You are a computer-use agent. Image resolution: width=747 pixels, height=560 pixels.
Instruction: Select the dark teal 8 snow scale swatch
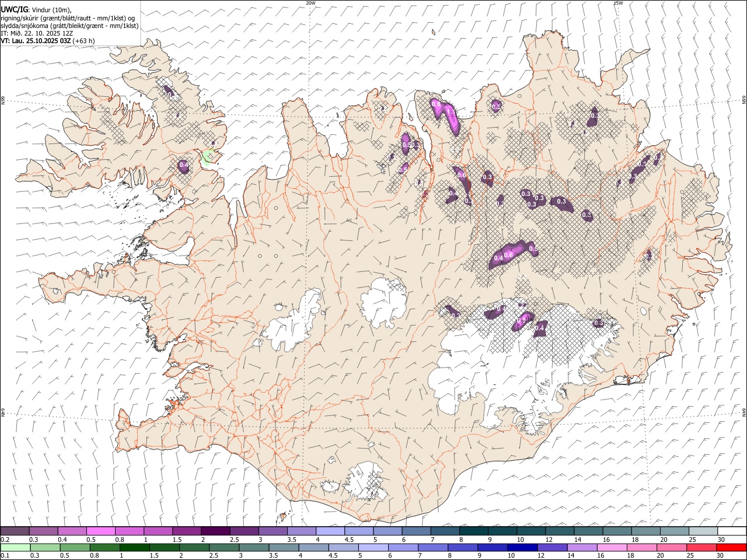474,531
